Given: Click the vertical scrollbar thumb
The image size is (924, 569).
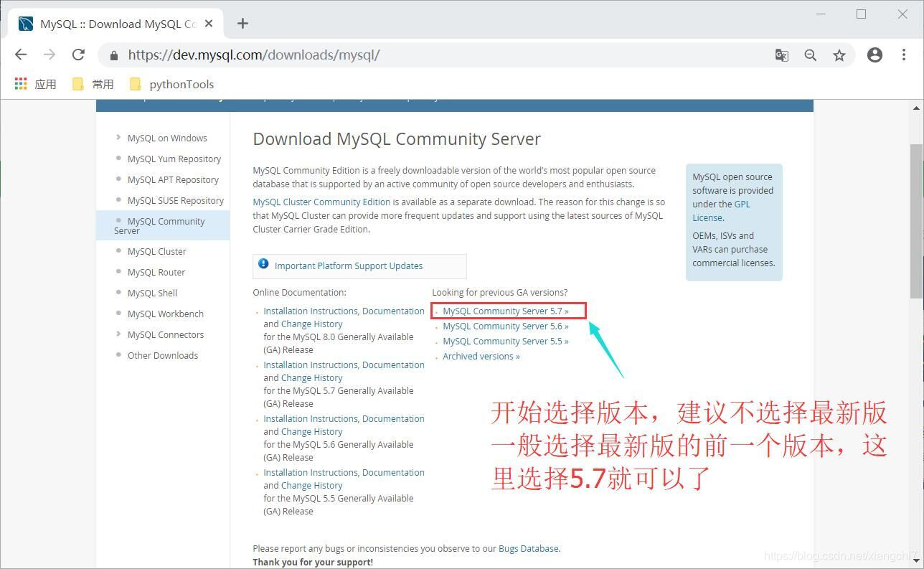Looking at the screenshot, I should pyautogui.click(x=917, y=221).
